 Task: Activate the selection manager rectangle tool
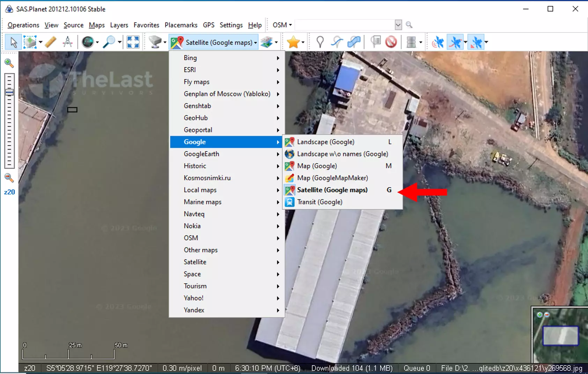30,42
